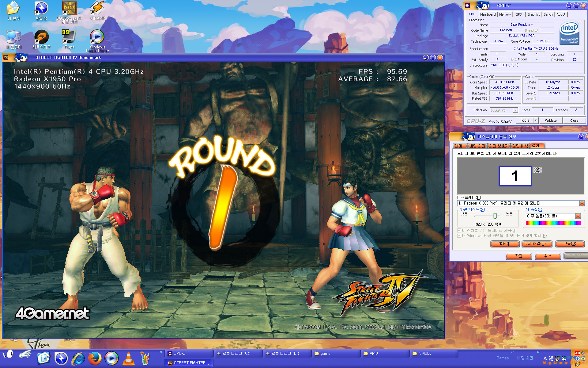The image size is (588, 368).
Task: Toggle 내 Windows 바탕 화면 확장 checkbox
Action: [459, 236]
